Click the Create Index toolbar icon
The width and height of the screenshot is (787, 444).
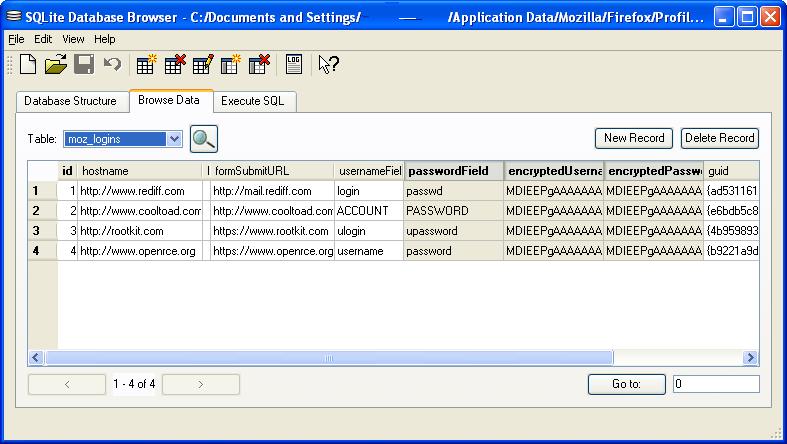231,65
